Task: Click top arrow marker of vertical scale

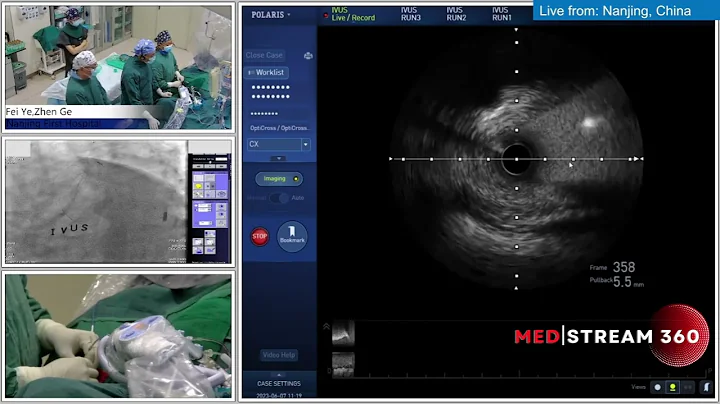Action: click(516, 30)
